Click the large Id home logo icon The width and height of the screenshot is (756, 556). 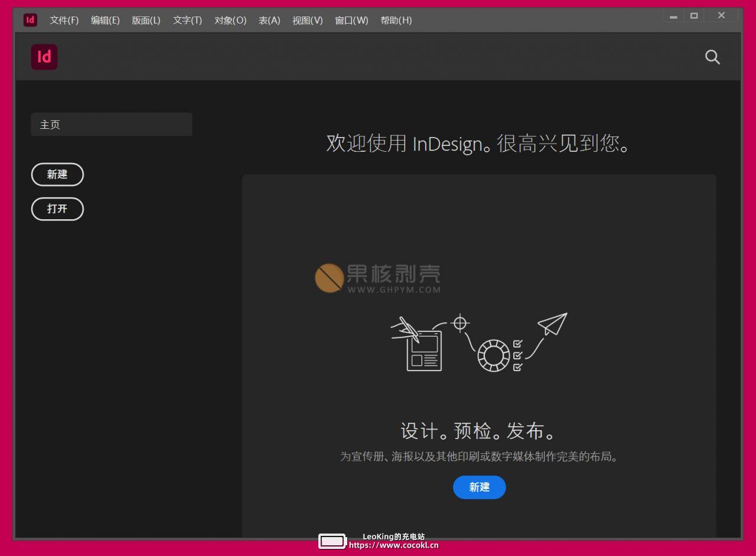(x=44, y=57)
